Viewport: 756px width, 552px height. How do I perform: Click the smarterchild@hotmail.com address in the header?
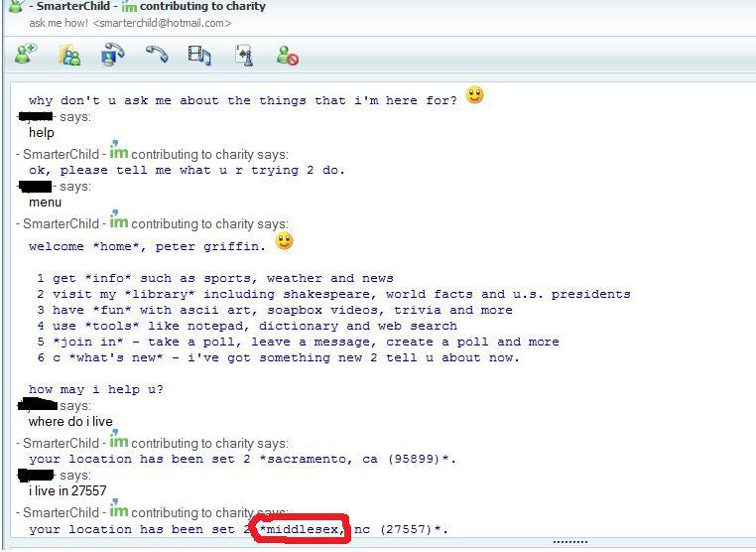tap(162, 23)
